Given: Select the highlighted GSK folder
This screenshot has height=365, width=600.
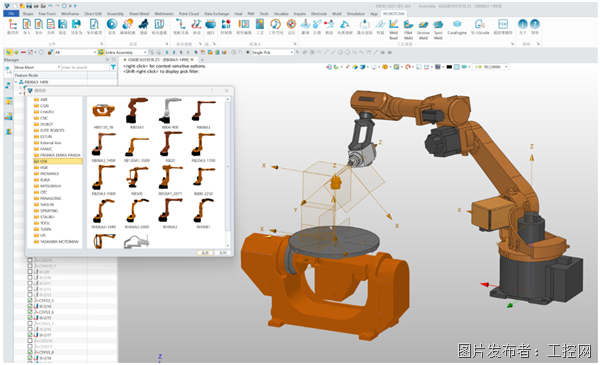Looking at the screenshot, I should [x=57, y=161].
